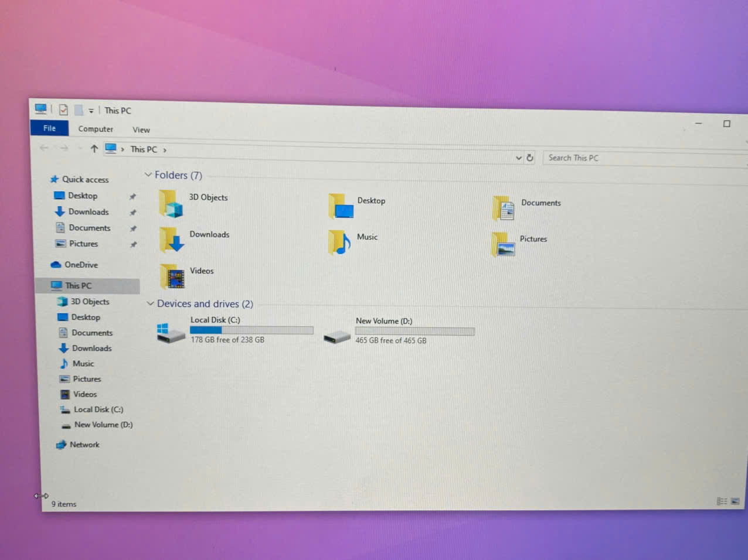The height and width of the screenshot is (560, 748).
Task: Open the Customize Quick Access Toolbar dropdown
Action: coord(91,111)
